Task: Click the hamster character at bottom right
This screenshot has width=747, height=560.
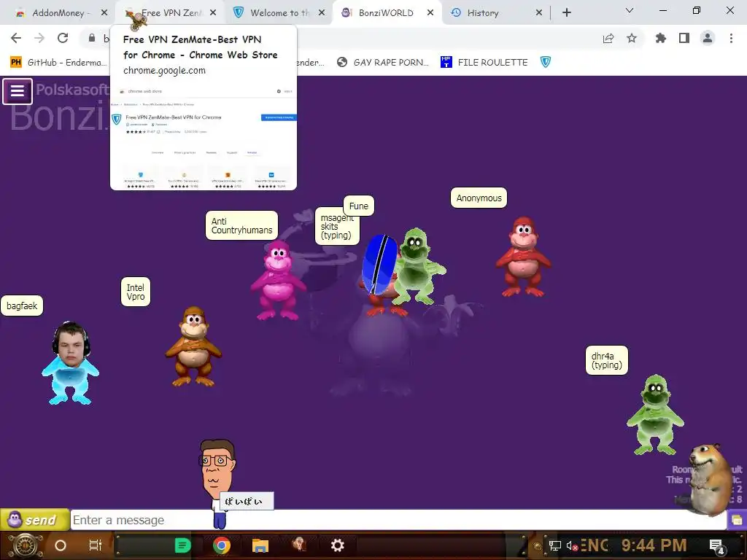Action: pyautogui.click(x=710, y=479)
